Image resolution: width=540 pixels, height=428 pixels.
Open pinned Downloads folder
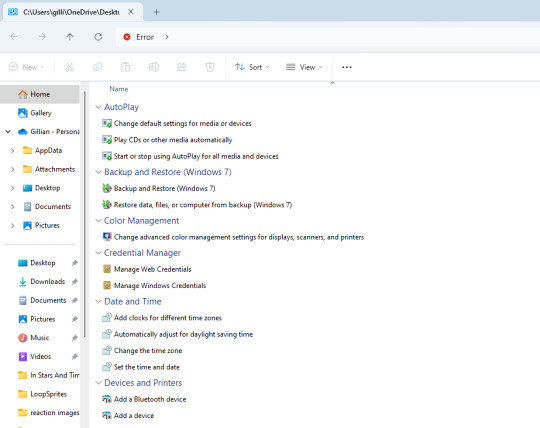click(x=41, y=282)
